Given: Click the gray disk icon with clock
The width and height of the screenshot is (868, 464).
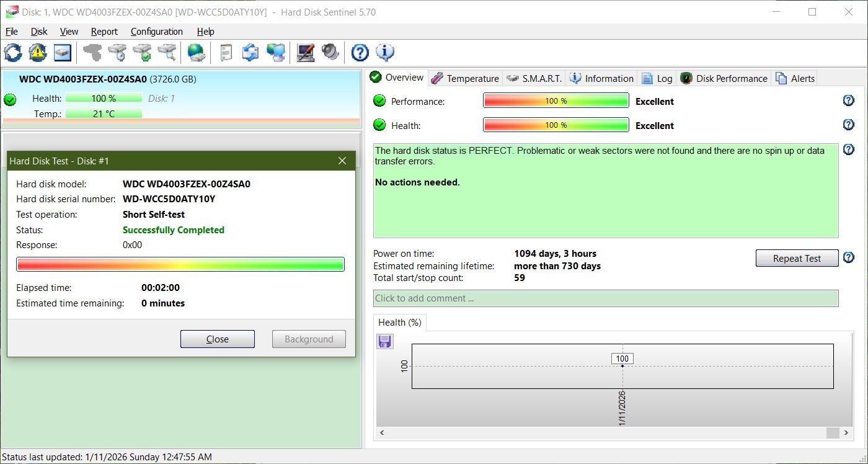Looking at the screenshot, I should point(117,53).
